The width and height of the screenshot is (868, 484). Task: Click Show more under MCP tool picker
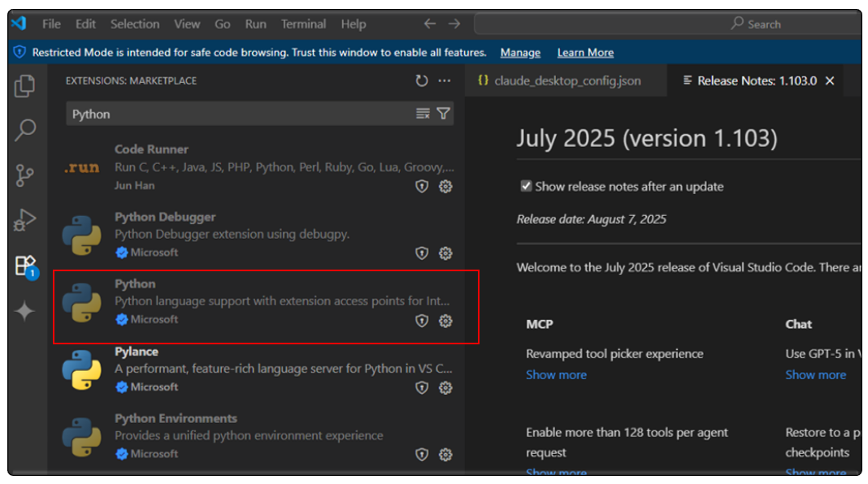point(556,375)
